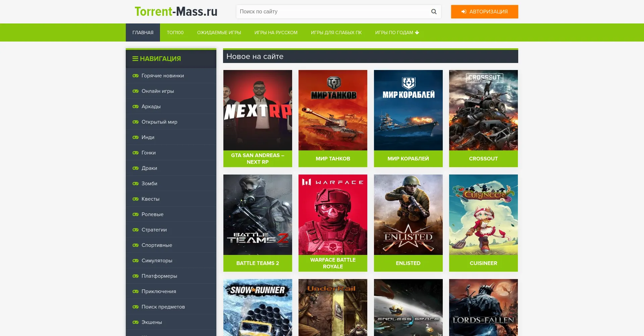The height and width of the screenshot is (336, 644).
Task: Open the Стратегии category
Action: click(x=171, y=230)
